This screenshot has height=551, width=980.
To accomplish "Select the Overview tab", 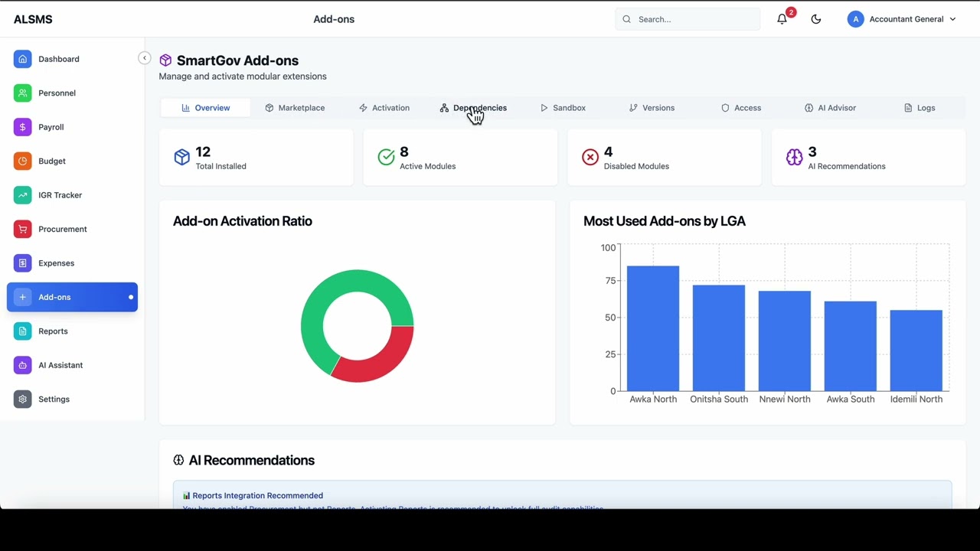I will [205, 108].
